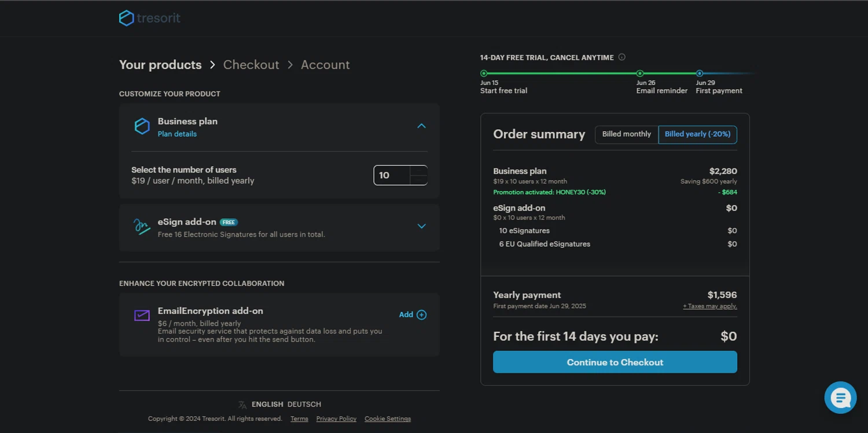868x433 pixels.
Task: Switch language to DEUTSCH
Action: (304, 405)
